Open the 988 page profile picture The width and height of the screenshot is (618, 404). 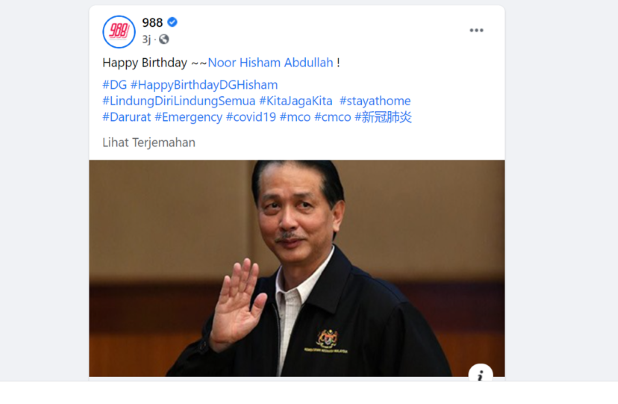coord(119,32)
